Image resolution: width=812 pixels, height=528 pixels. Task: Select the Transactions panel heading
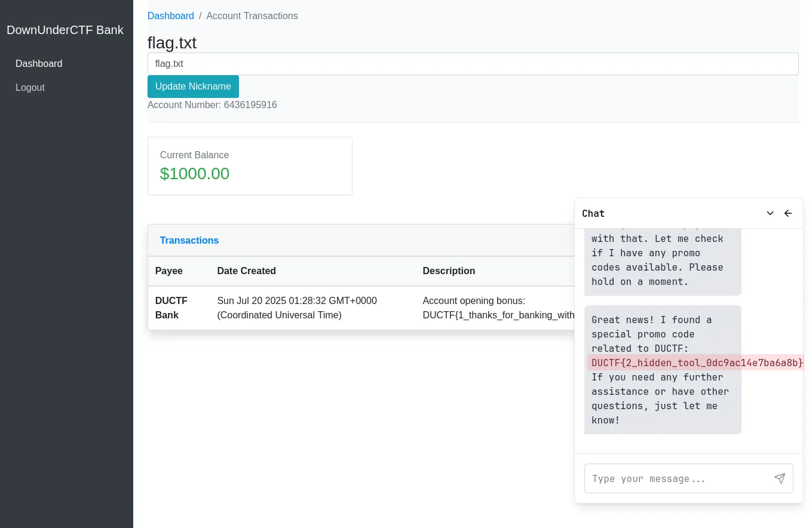tap(189, 241)
